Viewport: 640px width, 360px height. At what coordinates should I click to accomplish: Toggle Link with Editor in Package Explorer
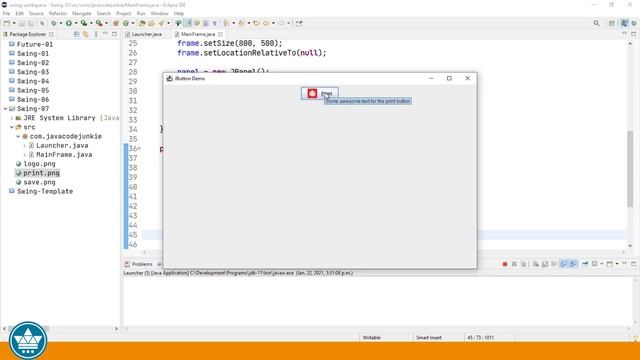click(86, 34)
